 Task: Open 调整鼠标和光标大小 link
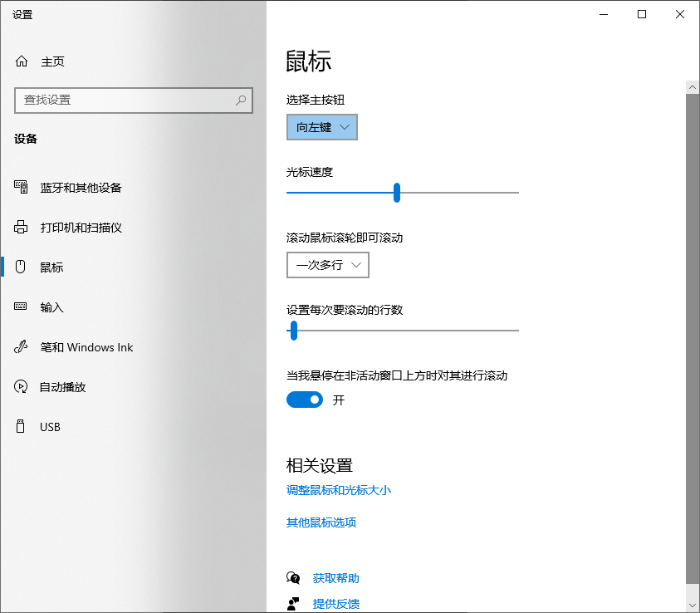point(338,490)
